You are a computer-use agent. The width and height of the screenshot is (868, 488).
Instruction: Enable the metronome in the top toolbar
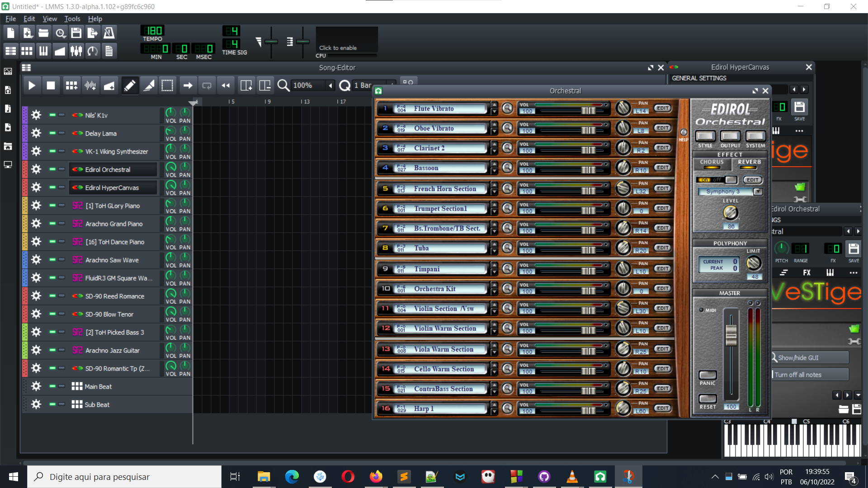(108, 33)
